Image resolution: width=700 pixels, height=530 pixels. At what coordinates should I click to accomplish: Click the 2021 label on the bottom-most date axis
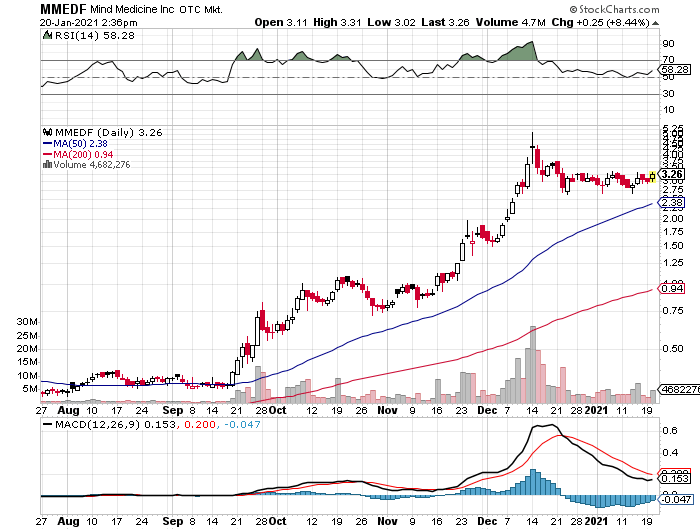[x=596, y=521]
